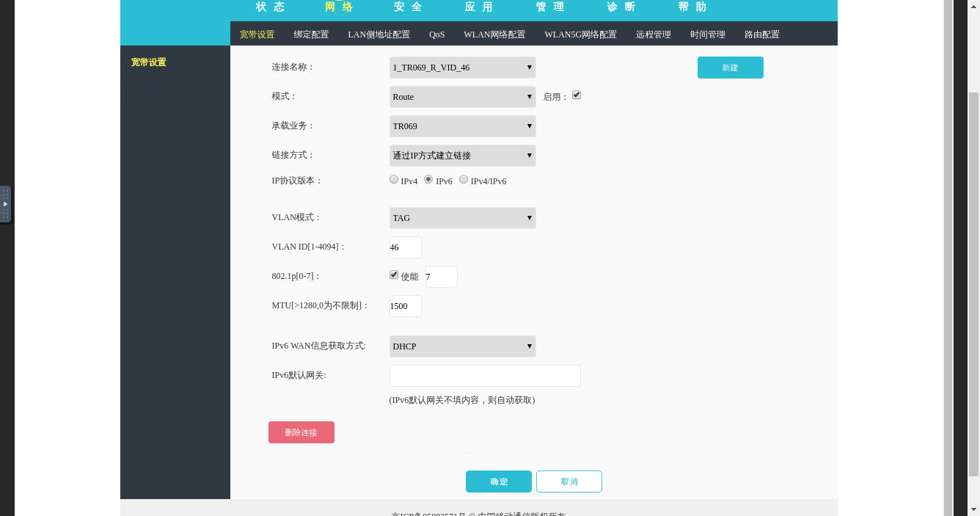Open the 链接方式 dropdown
The image size is (980, 516).
(x=463, y=156)
